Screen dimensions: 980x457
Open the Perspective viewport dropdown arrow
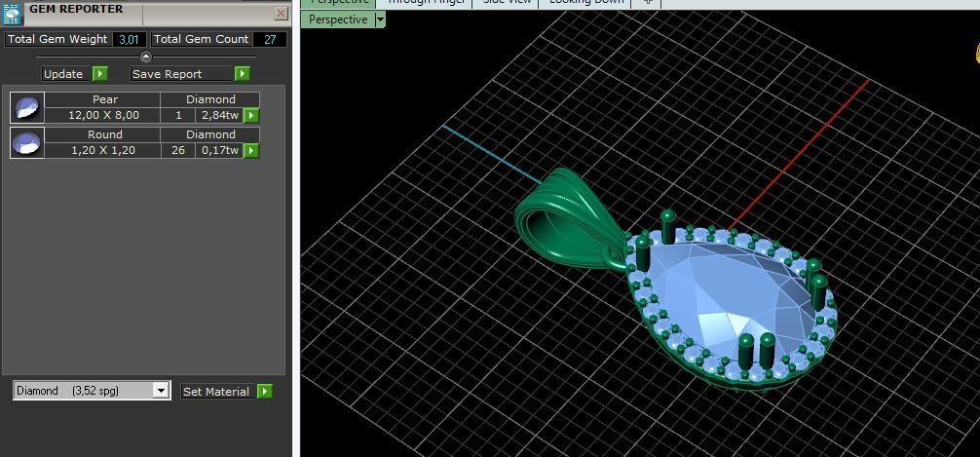(x=379, y=20)
